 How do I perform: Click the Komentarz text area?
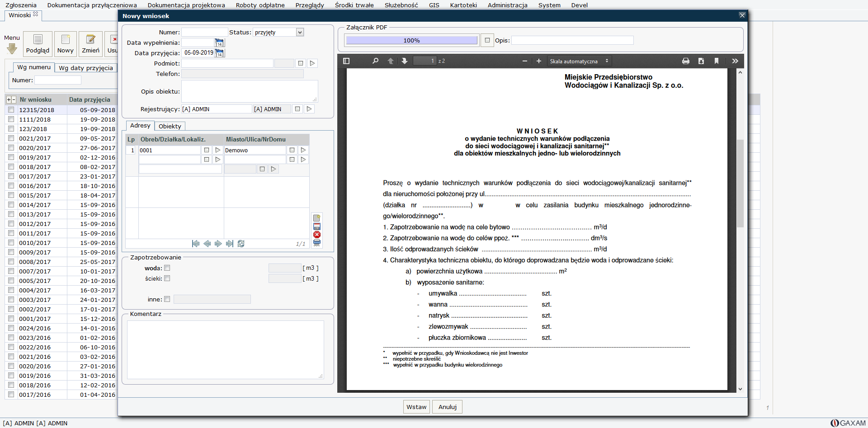pos(226,350)
